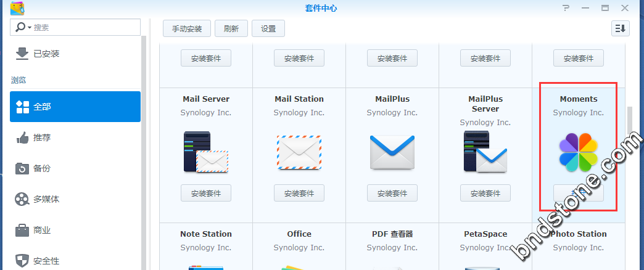
Task: Open the Mail Station envelope icon
Action: pos(299,153)
